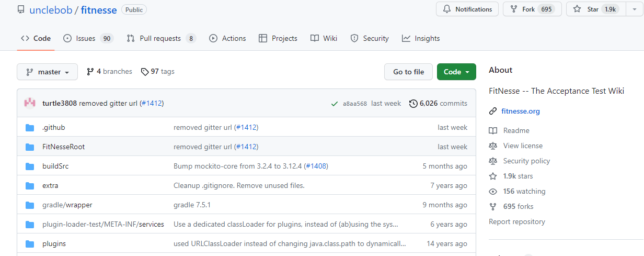Click the Readme book icon
This screenshot has height=256, width=644.
click(492, 131)
